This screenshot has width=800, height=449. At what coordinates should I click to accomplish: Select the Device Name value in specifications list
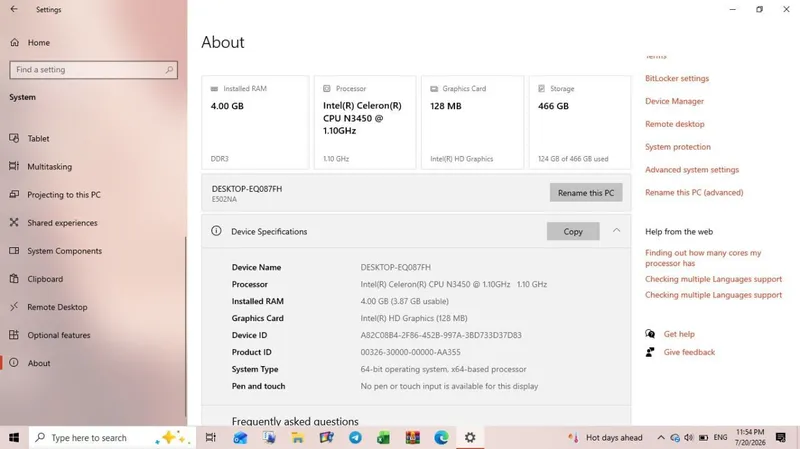(395, 267)
